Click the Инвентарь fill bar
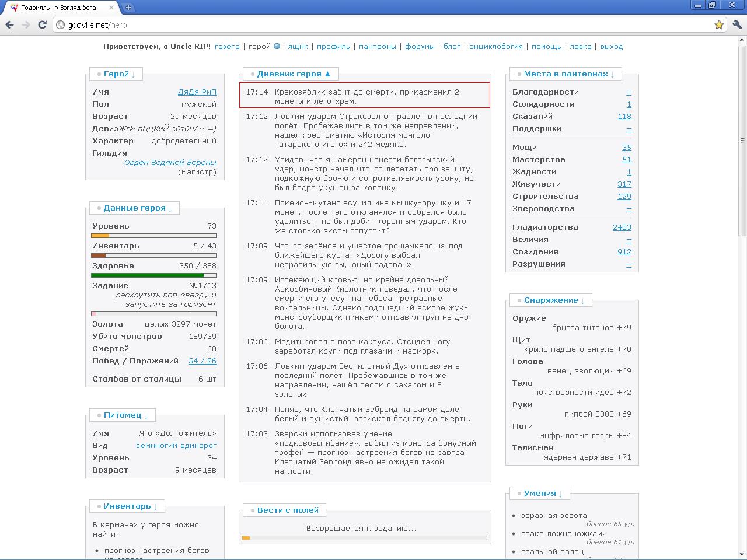 pyautogui.click(x=154, y=256)
